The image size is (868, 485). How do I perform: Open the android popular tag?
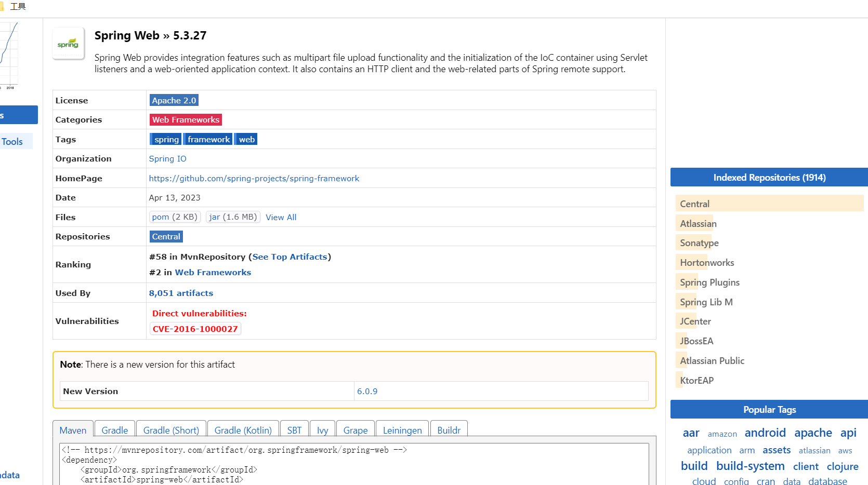click(x=765, y=433)
